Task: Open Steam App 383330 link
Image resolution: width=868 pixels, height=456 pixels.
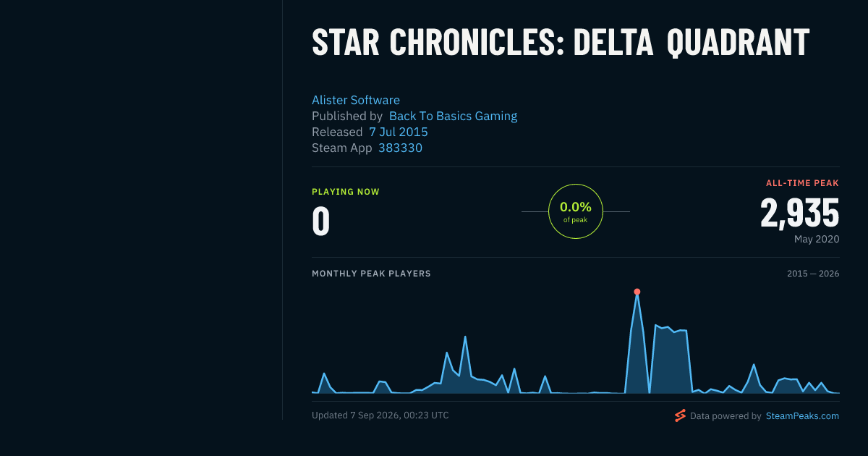Action: point(400,148)
